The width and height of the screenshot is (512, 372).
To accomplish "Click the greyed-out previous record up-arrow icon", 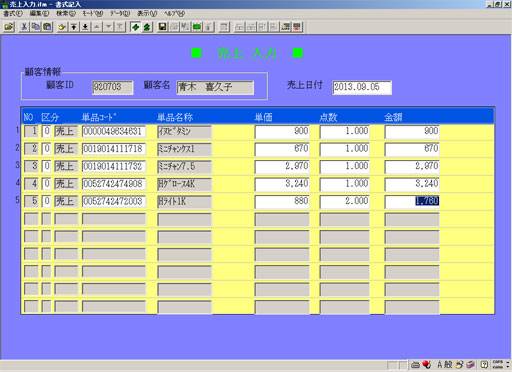I will [97, 27].
